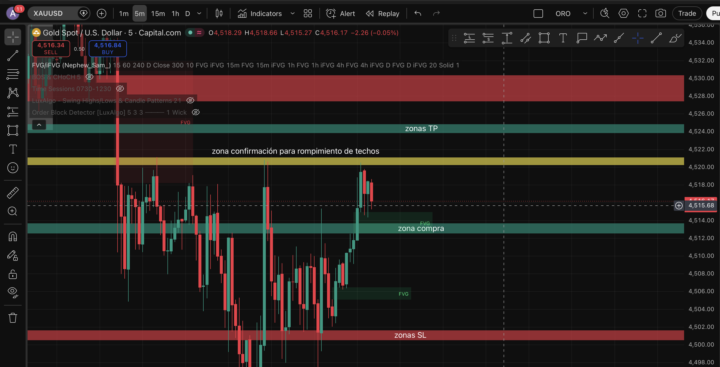Redo the last chart action
Screen dimensions: 720x367
pyautogui.click(x=436, y=13)
